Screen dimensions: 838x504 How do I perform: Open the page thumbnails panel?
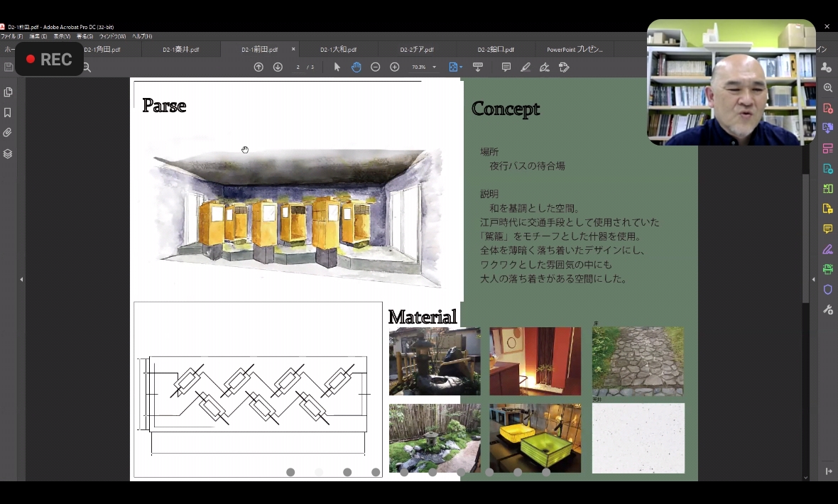[x=8, y=92]
